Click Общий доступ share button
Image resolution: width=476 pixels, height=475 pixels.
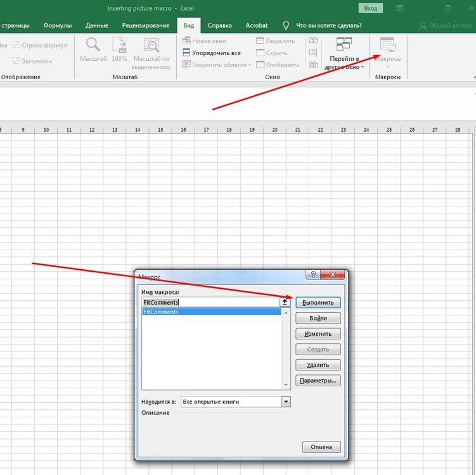click(x=446, y=25)
